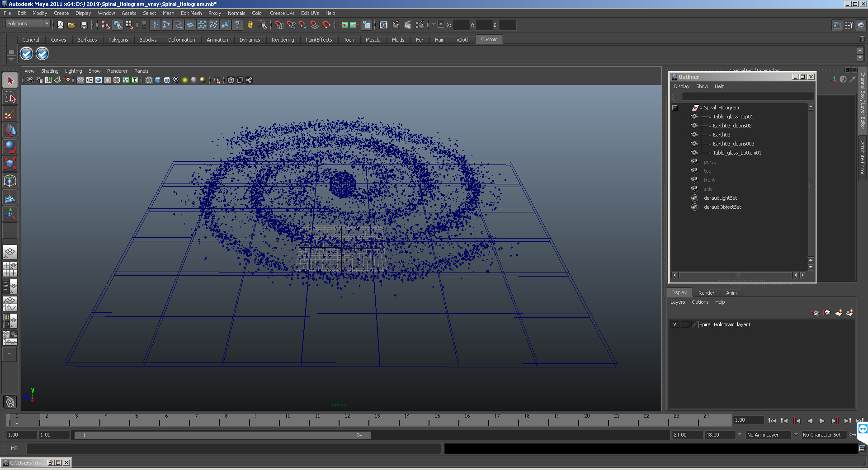This screenshot has width=868, height=470.
Task: Toggle the selection lock icon
Action: [x=250, y=25]
